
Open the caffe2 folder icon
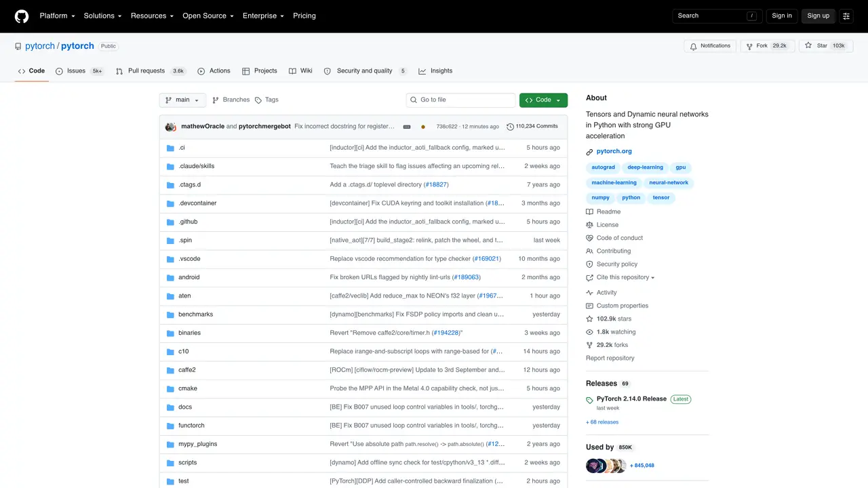click(x=171, y=370)
